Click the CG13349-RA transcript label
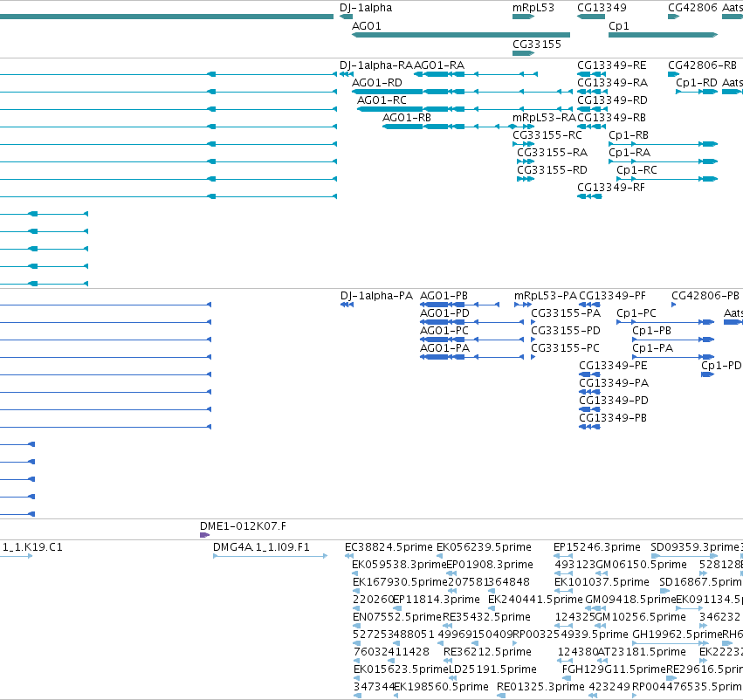The image size is (743, 700). click(x=612, y=83)
